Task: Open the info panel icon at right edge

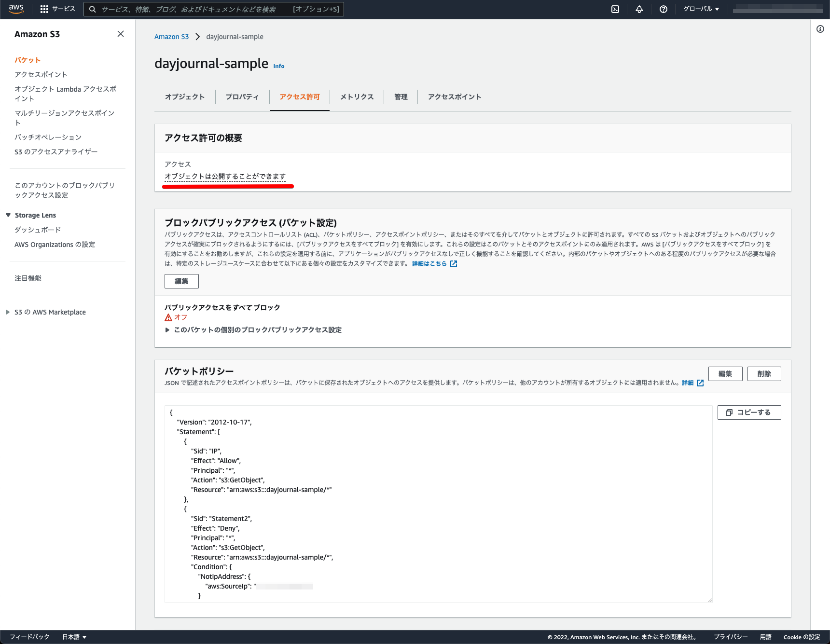Action: [820, 29]
